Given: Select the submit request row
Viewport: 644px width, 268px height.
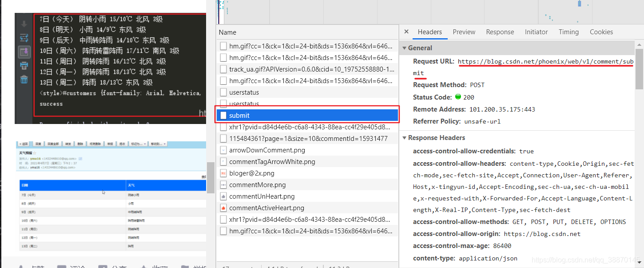Looking at the screenshot, I should pos(307,116).
